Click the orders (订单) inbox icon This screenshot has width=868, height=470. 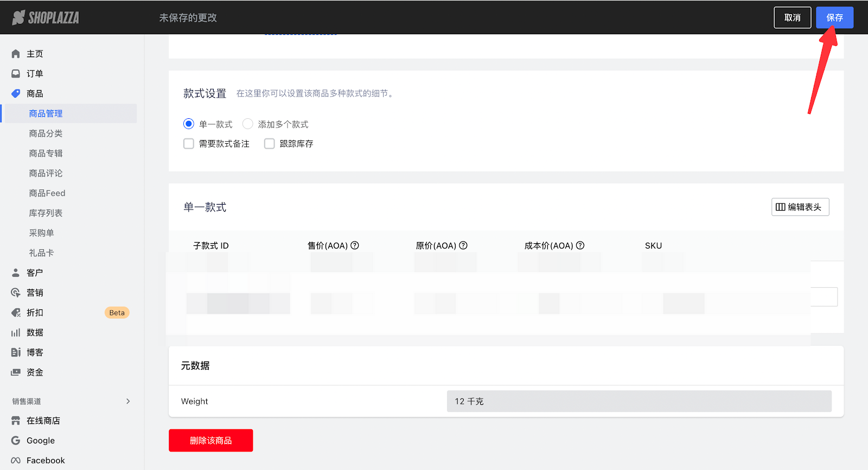tap(16, 74)
